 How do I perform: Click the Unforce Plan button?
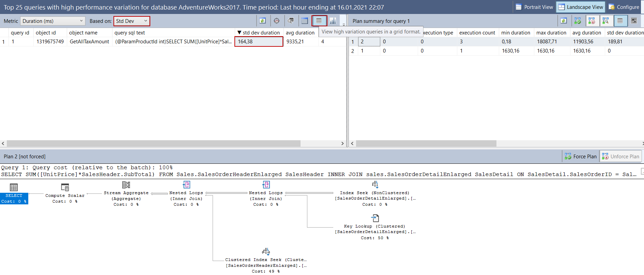click(x=620, y=156)
